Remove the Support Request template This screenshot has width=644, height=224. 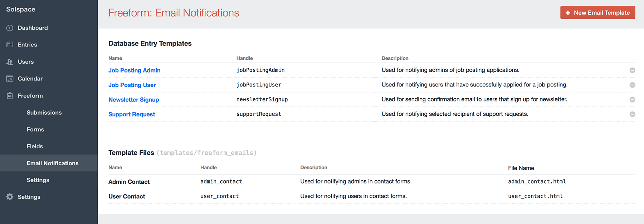[x=632, y=114]
